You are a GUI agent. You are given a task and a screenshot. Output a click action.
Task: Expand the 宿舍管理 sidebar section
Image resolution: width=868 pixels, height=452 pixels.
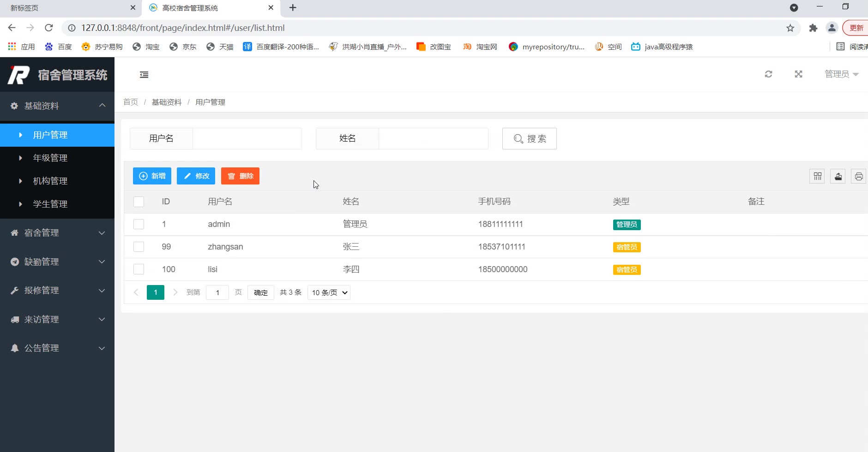57,233
